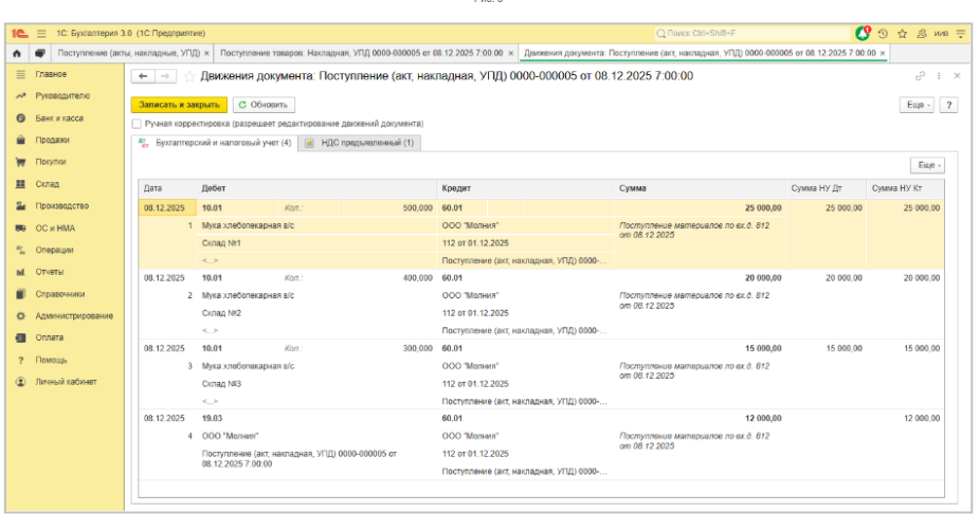
Task: Select Бухгалтерский и налоговый учет (4) tab
Action: click(215, 142)
